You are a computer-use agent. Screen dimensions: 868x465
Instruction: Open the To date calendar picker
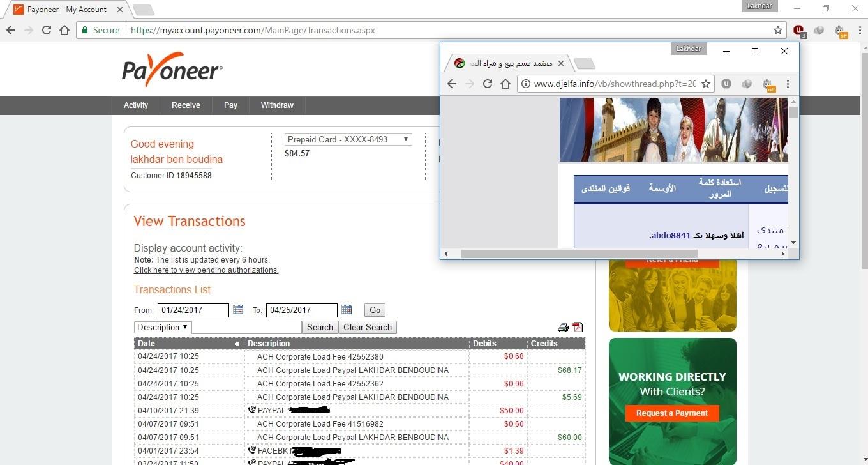tap(347, 310)
